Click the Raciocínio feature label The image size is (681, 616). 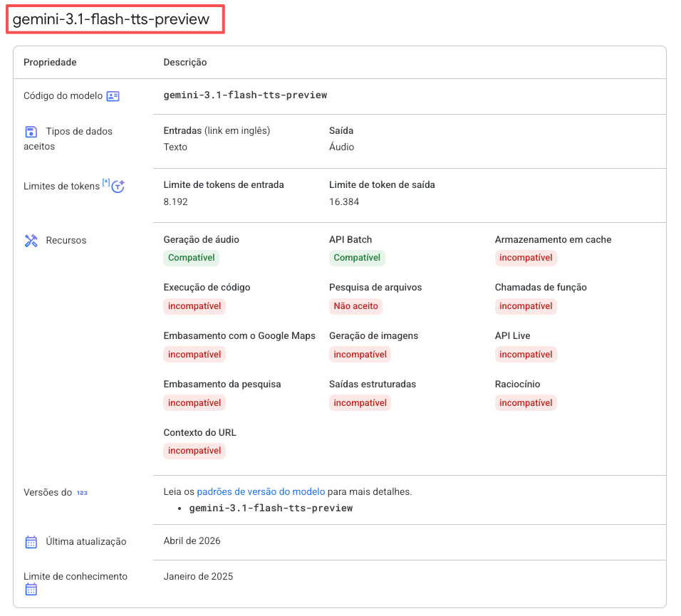(518, 384)
